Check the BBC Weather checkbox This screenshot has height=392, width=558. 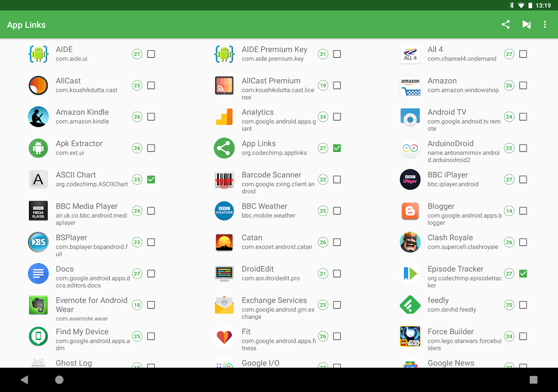(x=337, y=211)
